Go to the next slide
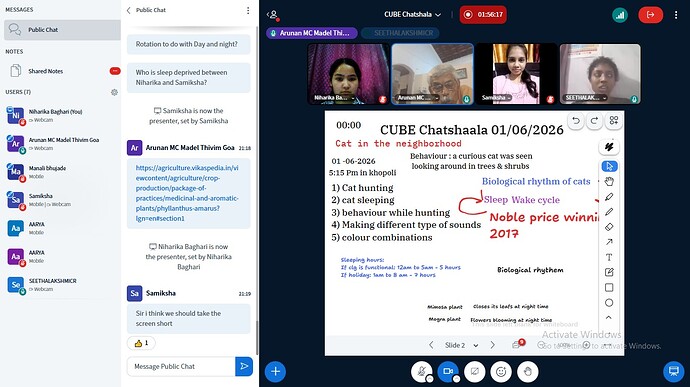This screenshot has height=387, width=690. click(x=492, y=345)
